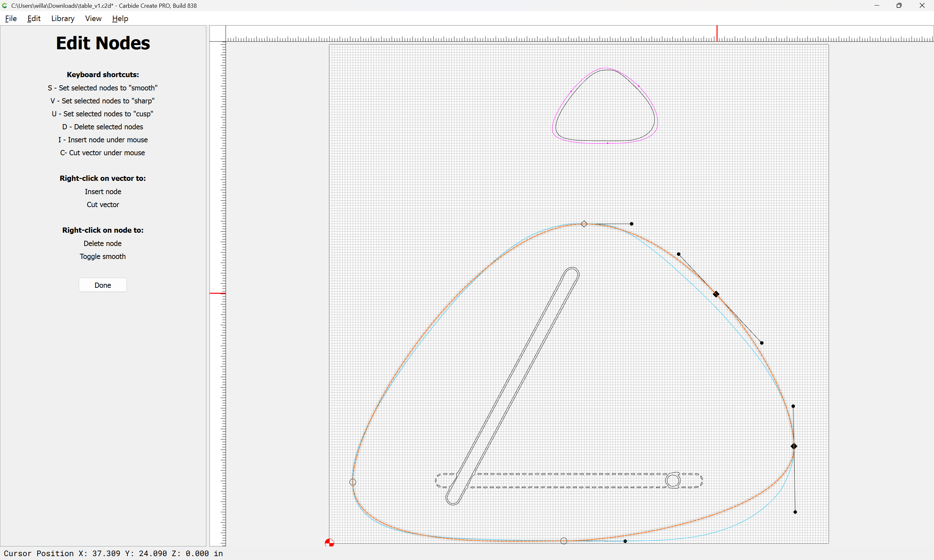Select the circle node on left side of curve
This screenshot has height=560, width=934.
point(353,482)
